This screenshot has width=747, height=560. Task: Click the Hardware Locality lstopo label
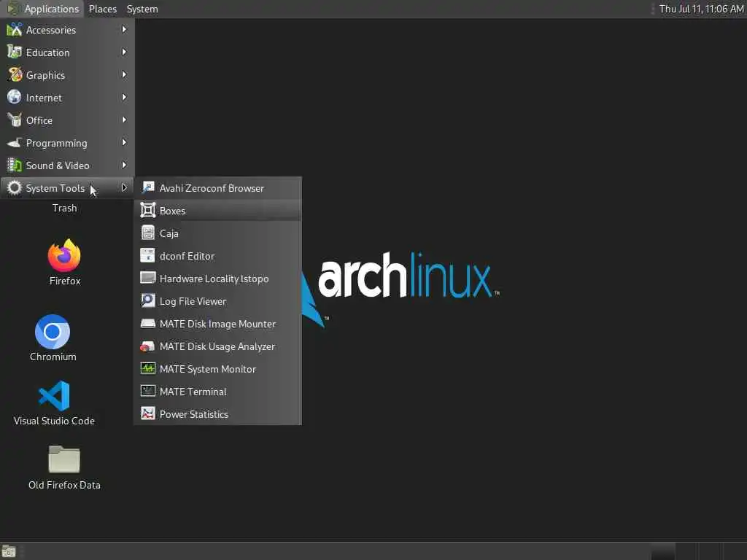(214, 279)
